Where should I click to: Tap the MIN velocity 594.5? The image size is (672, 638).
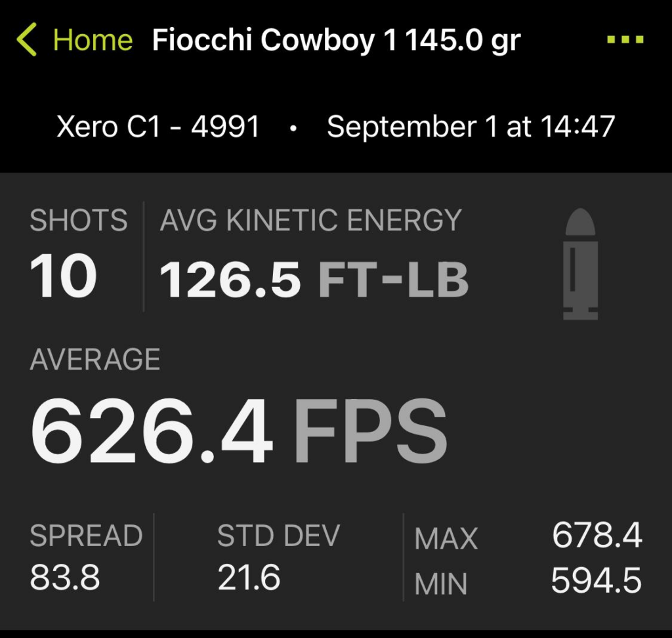596,581
